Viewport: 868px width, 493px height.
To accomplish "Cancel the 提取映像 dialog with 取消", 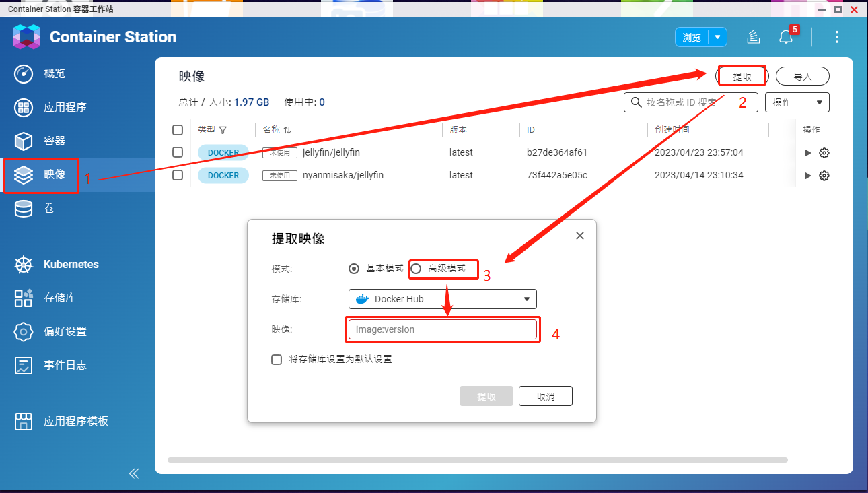I will 545,395.
